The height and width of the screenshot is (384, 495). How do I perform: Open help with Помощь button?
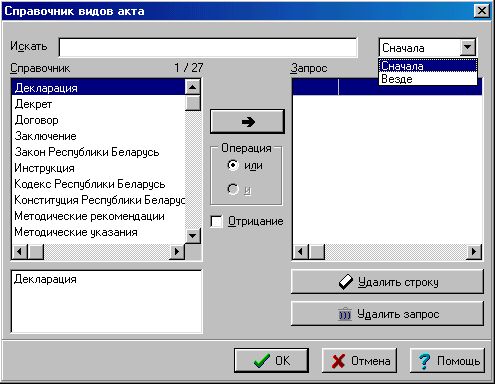(x=447, y=361)
